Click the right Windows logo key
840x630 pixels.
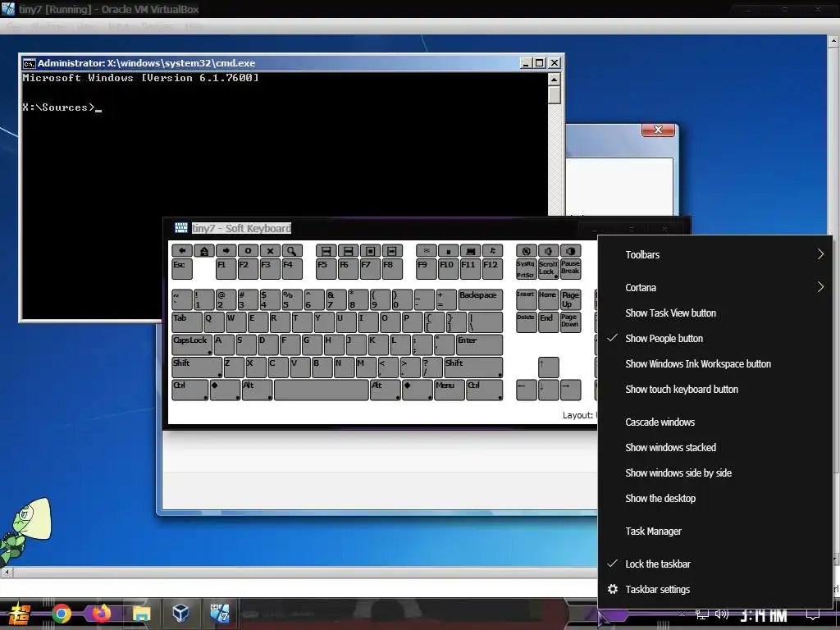click(x=418, y=390)
